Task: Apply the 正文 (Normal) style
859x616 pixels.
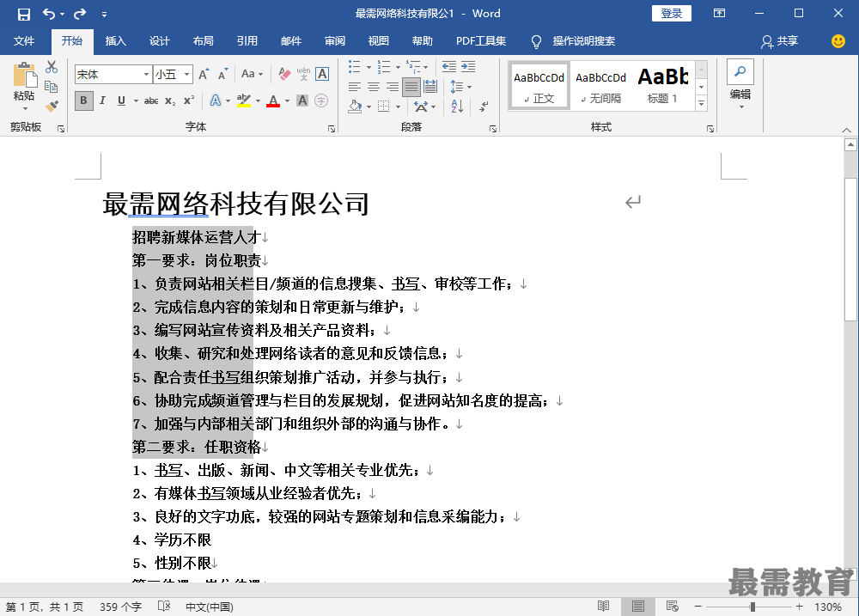Action: [539, 87]
